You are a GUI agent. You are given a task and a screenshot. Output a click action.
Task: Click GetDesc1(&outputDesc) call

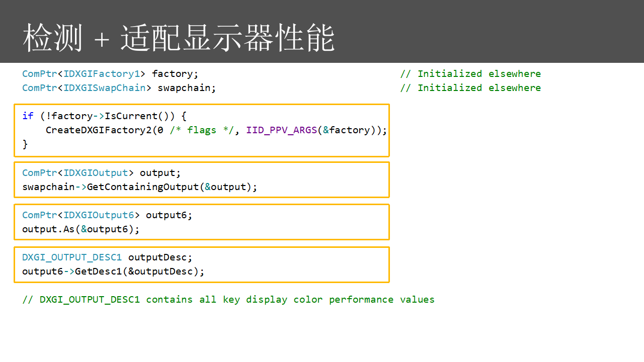[139, 271]
